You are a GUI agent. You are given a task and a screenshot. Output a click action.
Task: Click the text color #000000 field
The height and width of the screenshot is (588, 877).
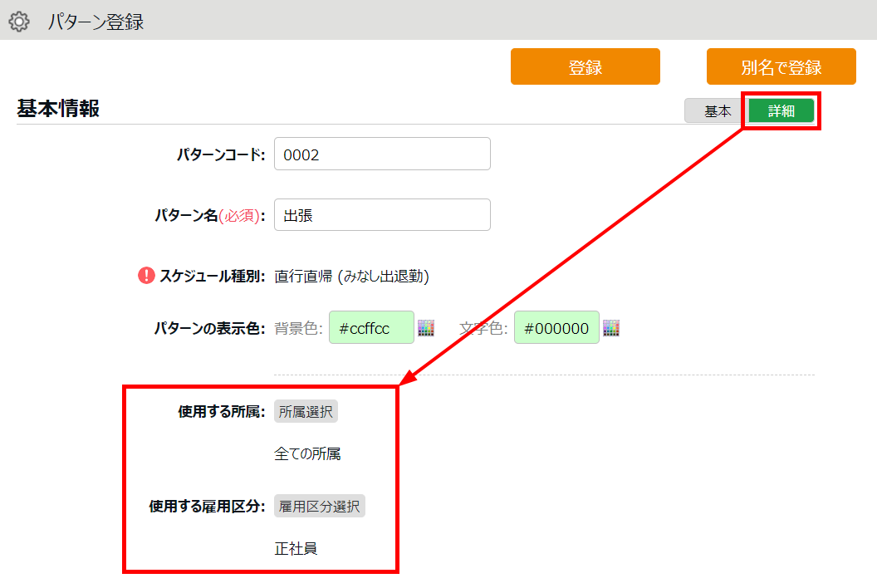point(556,328)
